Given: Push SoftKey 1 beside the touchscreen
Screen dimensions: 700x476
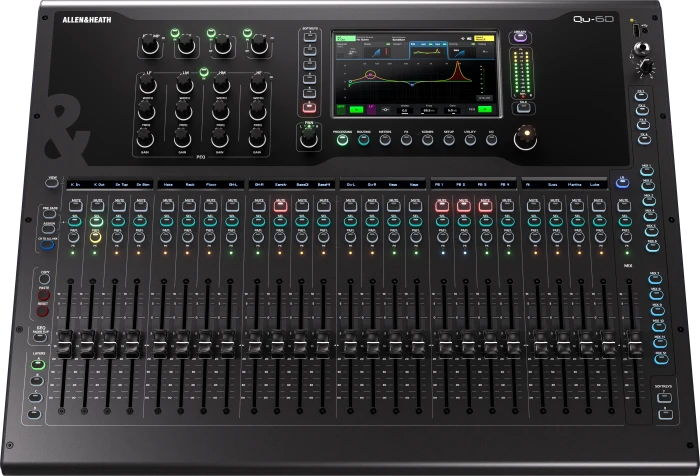Looking at the screenshot, I should tap(310, 37).
